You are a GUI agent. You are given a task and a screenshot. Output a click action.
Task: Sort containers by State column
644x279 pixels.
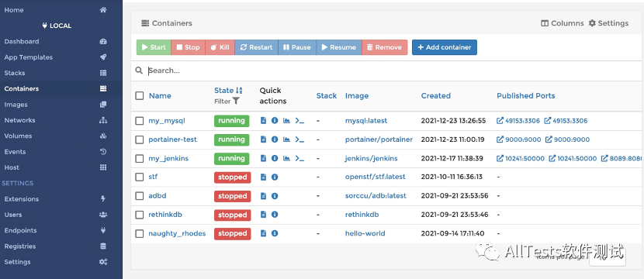(x=228, y=90)
